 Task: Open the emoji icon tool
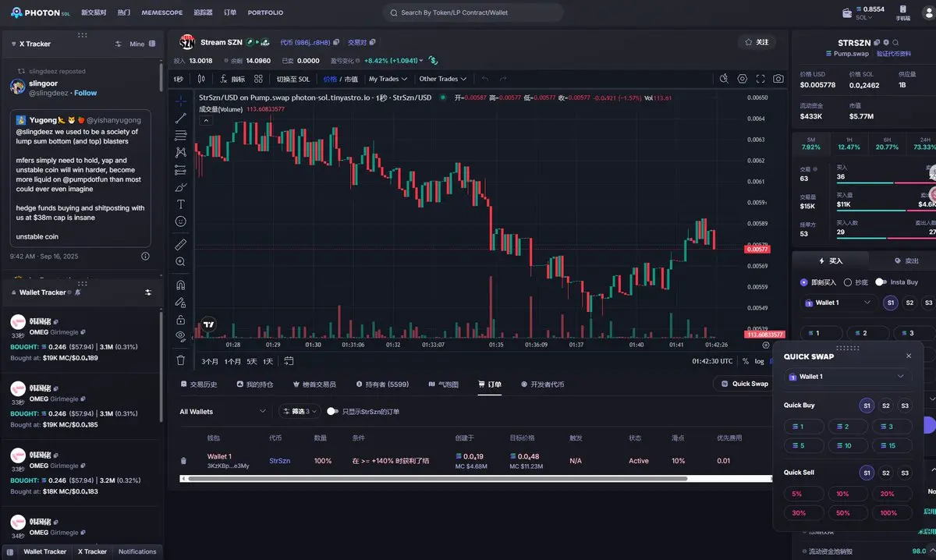181,222
